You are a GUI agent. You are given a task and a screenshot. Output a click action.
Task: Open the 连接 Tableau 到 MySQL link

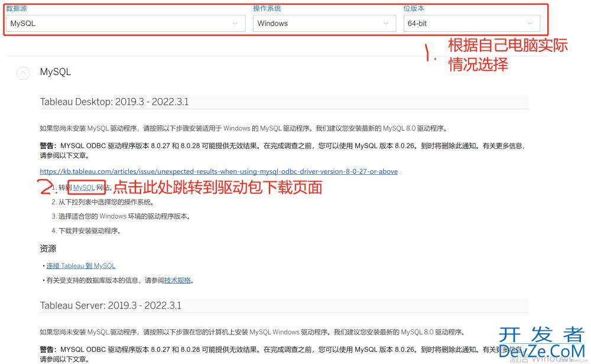pyautogui.click(x=80, y=266)
